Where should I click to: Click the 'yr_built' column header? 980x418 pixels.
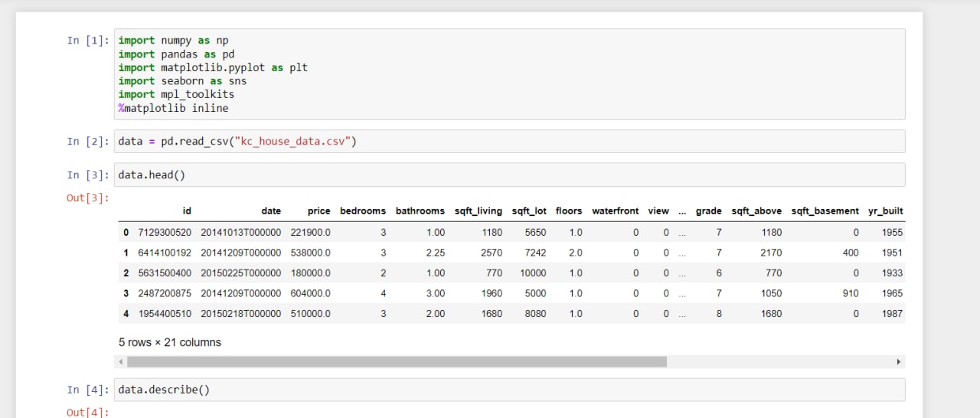886,211
